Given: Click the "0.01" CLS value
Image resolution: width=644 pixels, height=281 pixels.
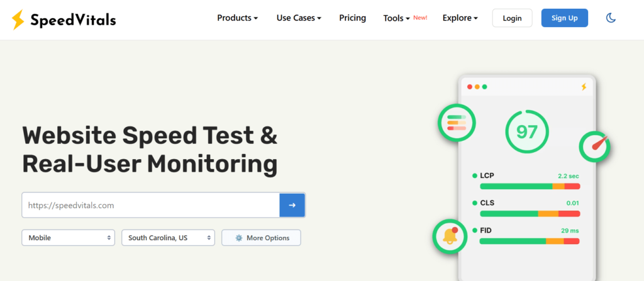Looking at the screenshot, I should pos(572,203).
